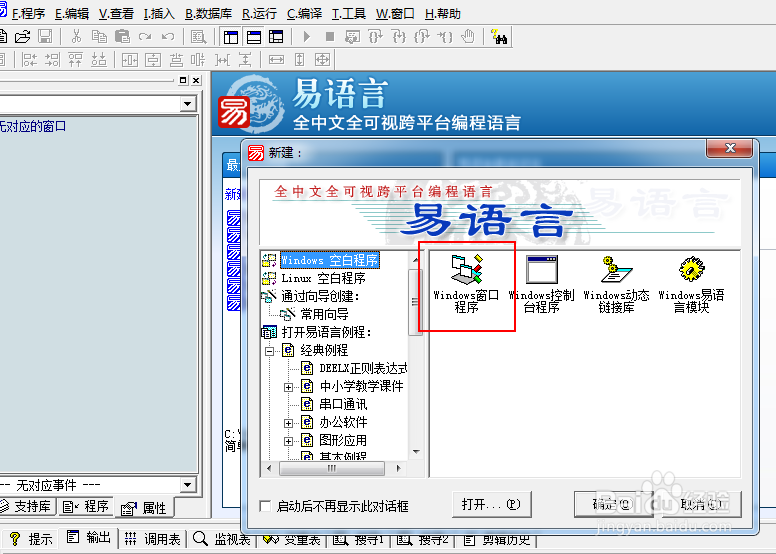
Task: Select DEELX正则表达式 example in tree
Action: click(x=363, y=368)
